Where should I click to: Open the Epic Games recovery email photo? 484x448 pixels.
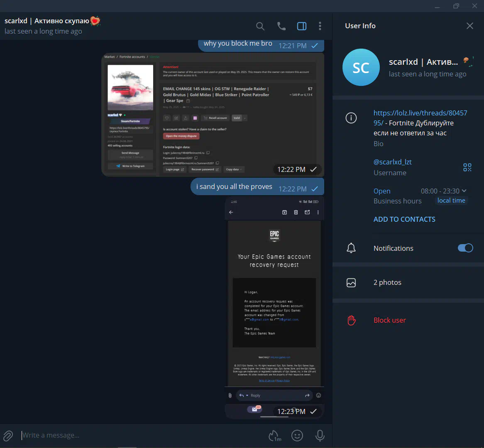point(274,307)
